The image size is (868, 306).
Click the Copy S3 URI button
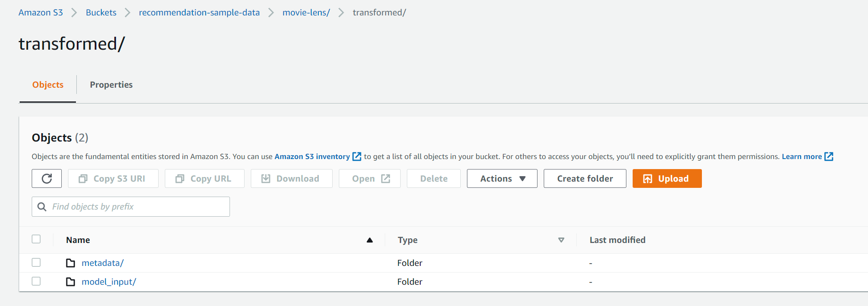click(113, 179)
